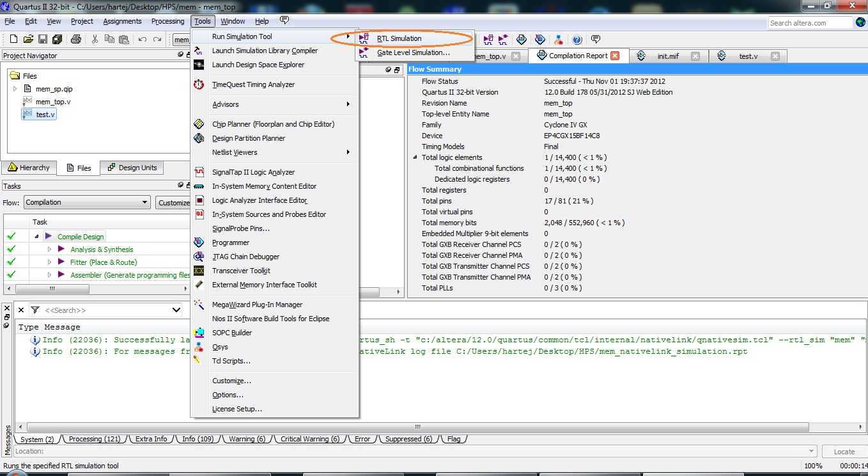Expand the Advisors submenu
Screen dimensions: 868x476
point(274,104)
